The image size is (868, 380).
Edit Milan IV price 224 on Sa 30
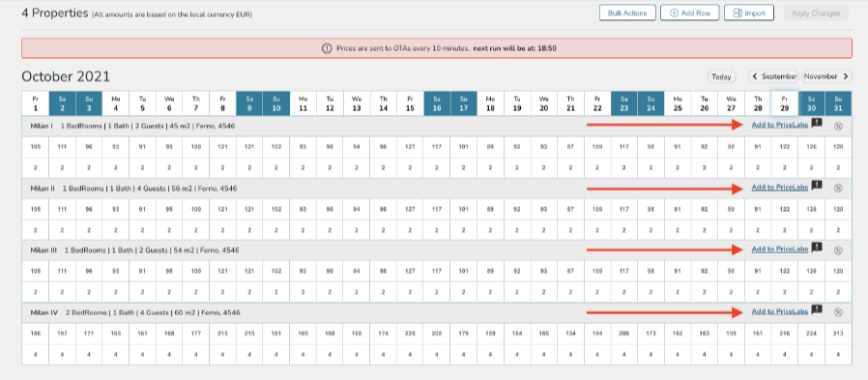(x=812, y=334)
